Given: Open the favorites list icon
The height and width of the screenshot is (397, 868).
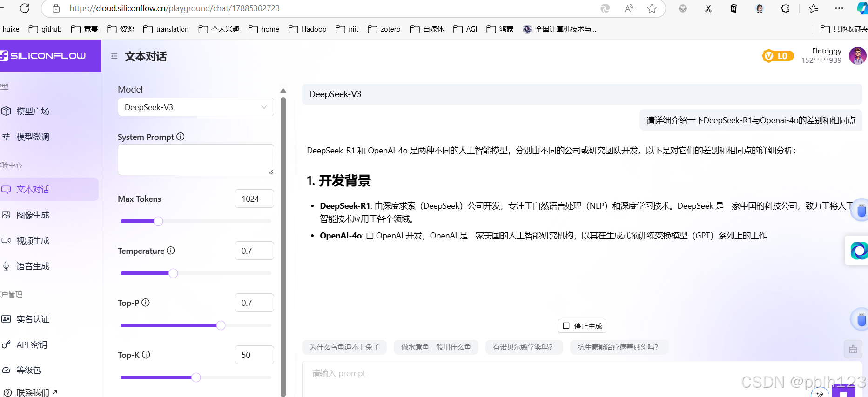Looking at the screenshot, I should tap(814, 8).
